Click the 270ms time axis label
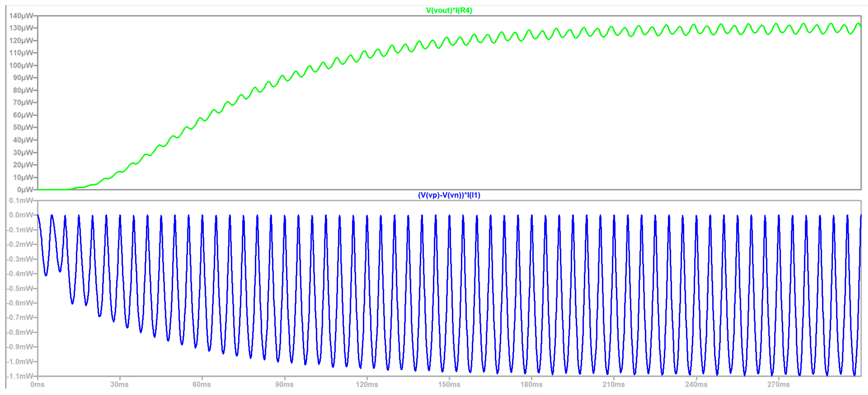 click(x=778, y=385)
